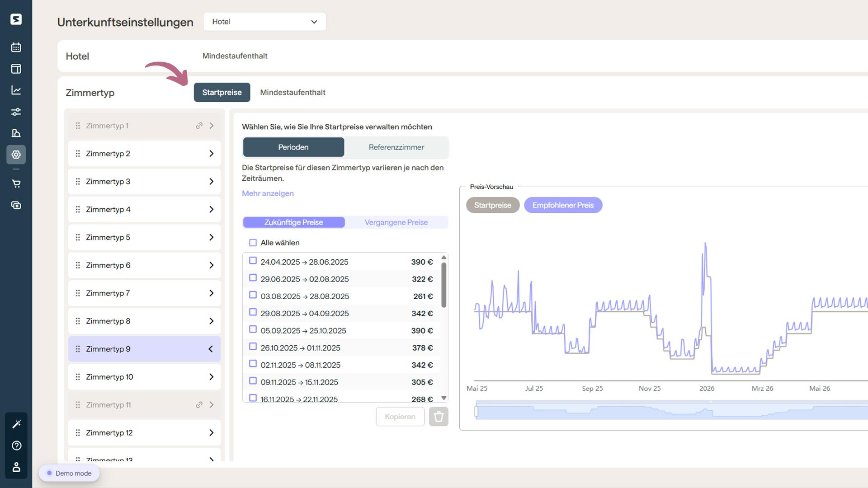
Task: Toggle the Empfohlener Preis legend pill
Action: click(x=563, y=205)
